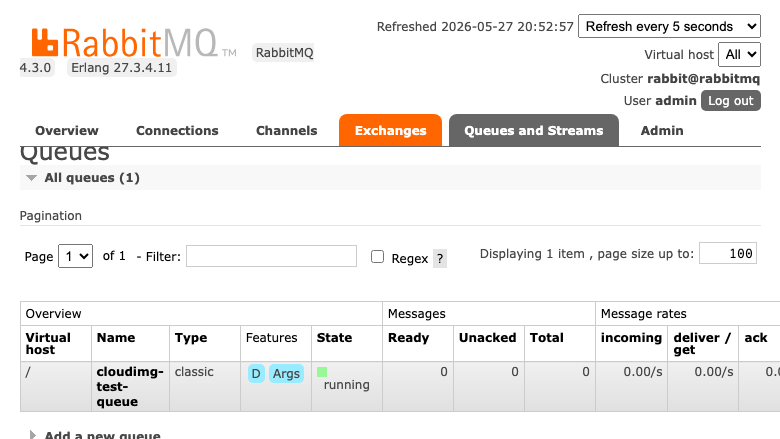Edit the page size field showing 100
780x439 pixels.
(728, 253)
